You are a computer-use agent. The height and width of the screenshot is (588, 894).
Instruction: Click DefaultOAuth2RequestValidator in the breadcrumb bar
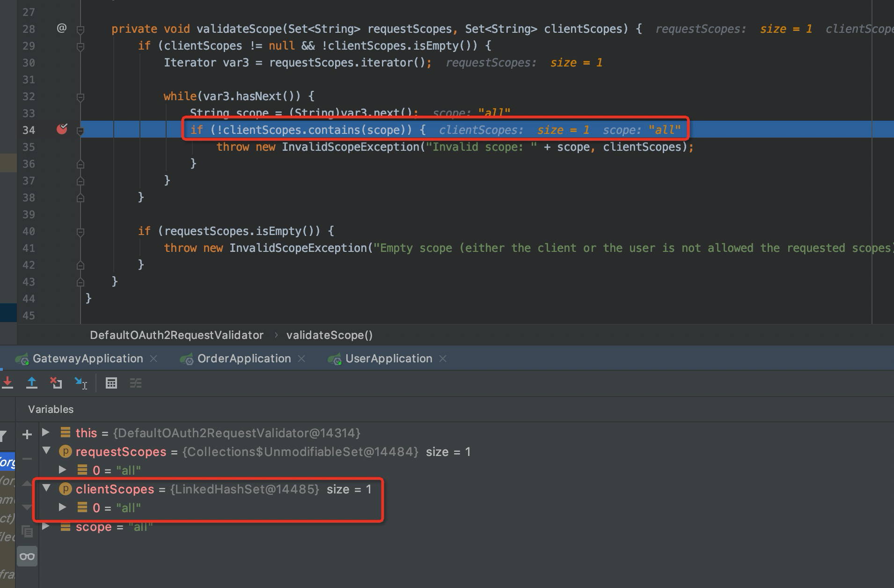(x=176, y=335)
